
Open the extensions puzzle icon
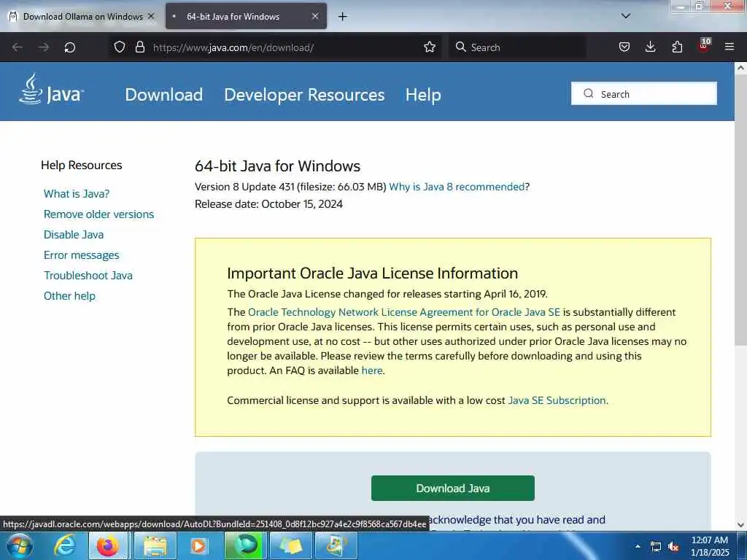click(677, 47)
